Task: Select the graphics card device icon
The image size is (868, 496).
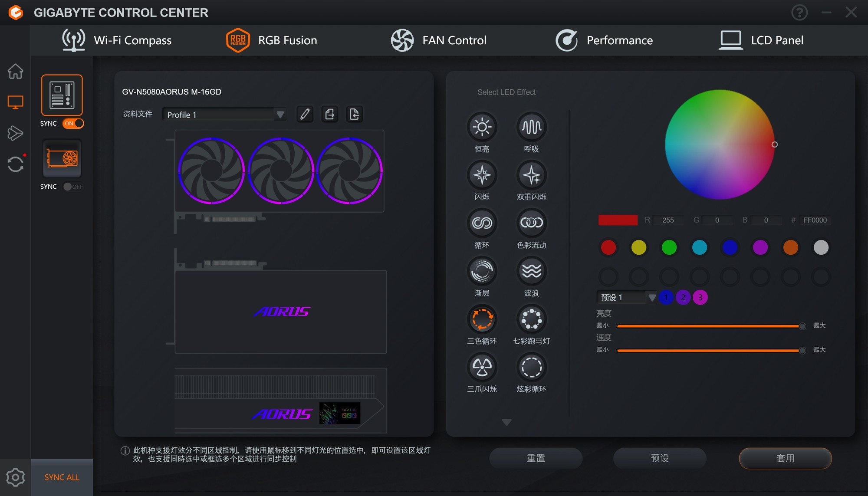Action: (x=62, y=158)
